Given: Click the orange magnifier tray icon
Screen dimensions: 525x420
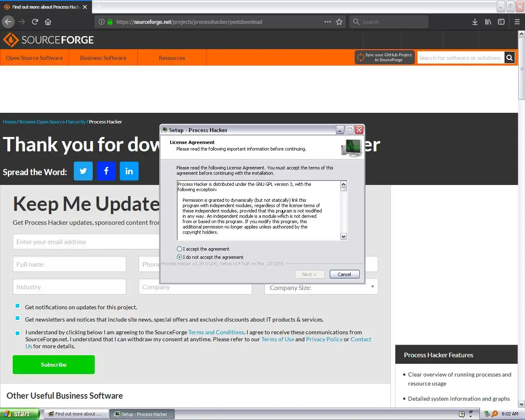Looking at the screenshot, I should [495, 414].
